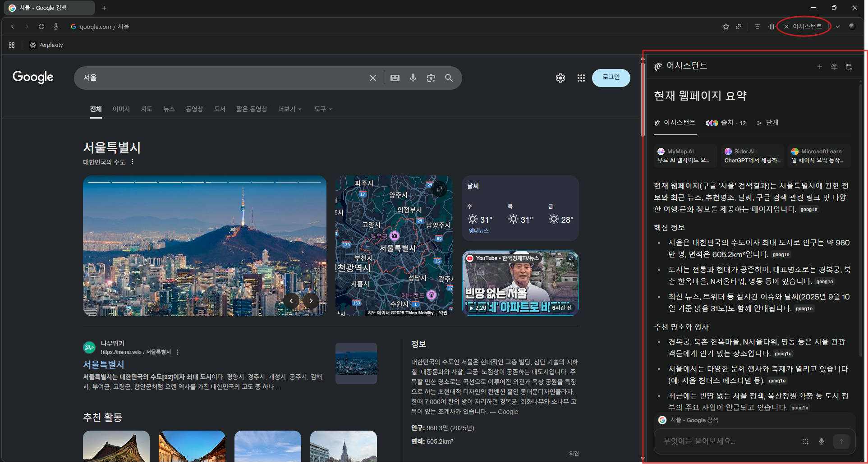
Task: Open the on-screen keyboard icon in the search box
Action: point(395,78)
